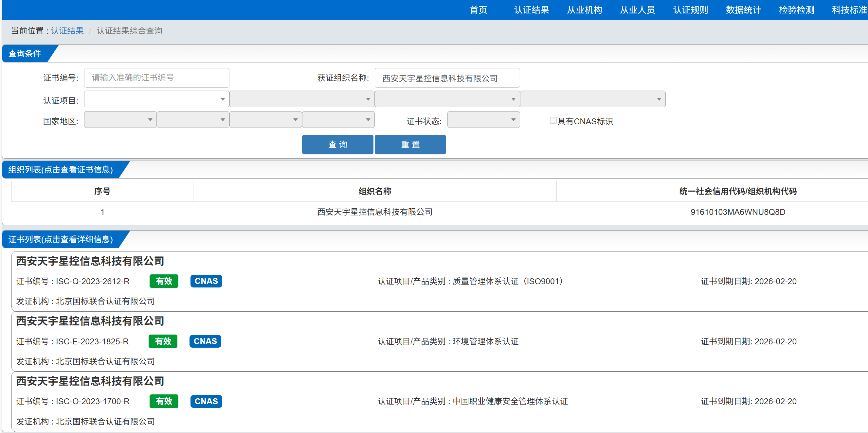Click 认证结果 breadcrumb link

coord(67,31)
